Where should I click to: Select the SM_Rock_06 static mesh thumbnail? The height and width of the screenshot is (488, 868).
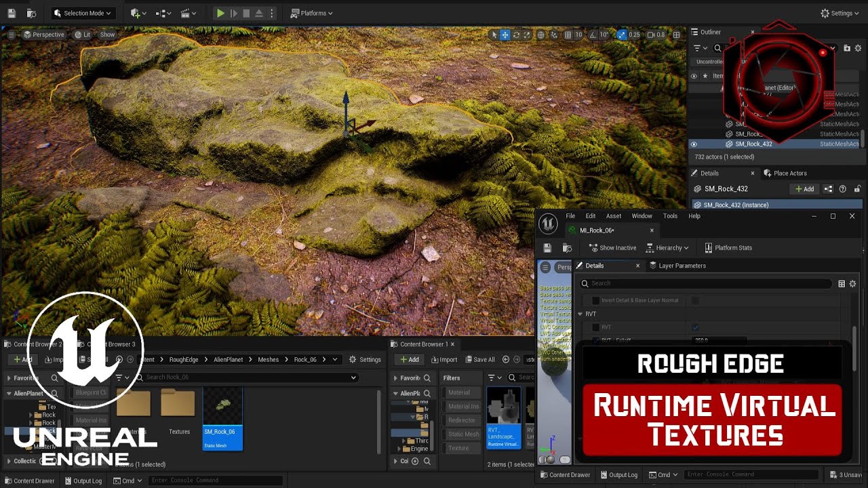tap(222, 418)
